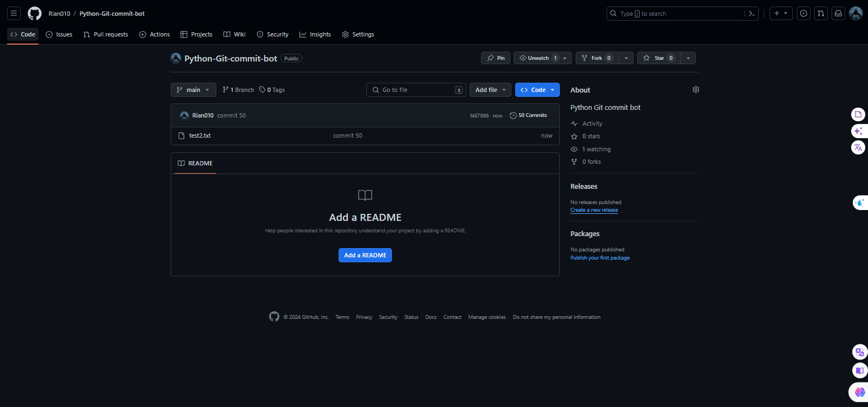
Task: View the 1 Branch link
Action: click(238, 90)
